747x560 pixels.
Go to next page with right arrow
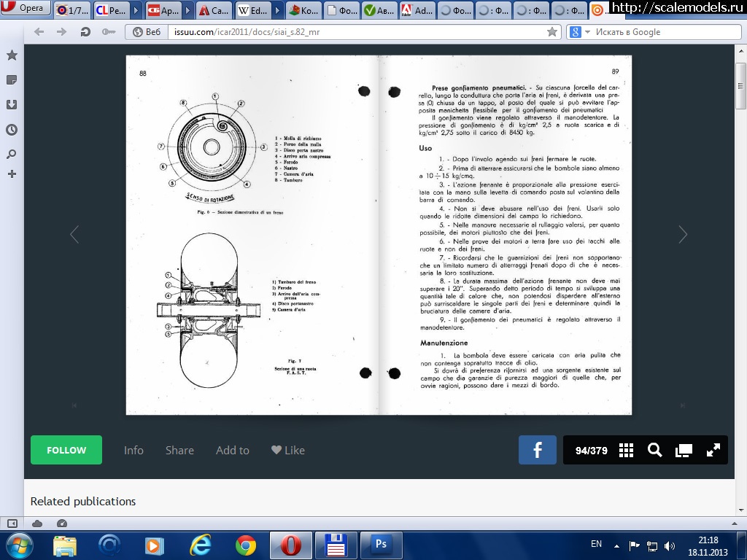click(682, 234)
